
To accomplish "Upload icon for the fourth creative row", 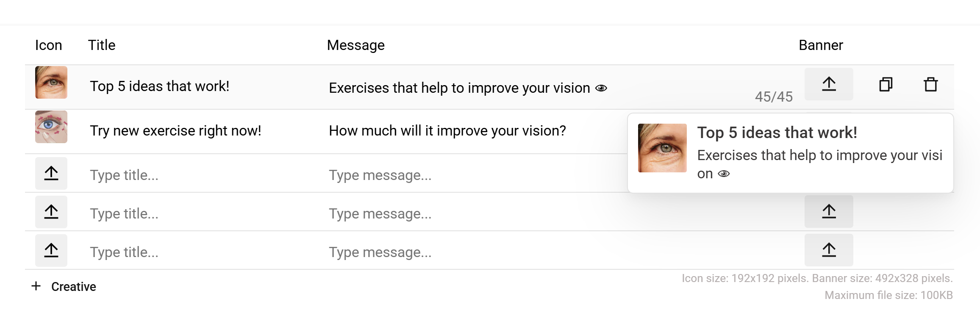I will coord(51,212).
